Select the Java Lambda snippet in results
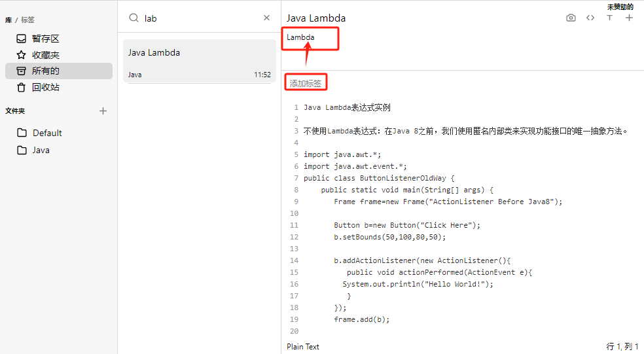Screen dimensions: 644x354 pyautogui.click(x=199, y=62)
